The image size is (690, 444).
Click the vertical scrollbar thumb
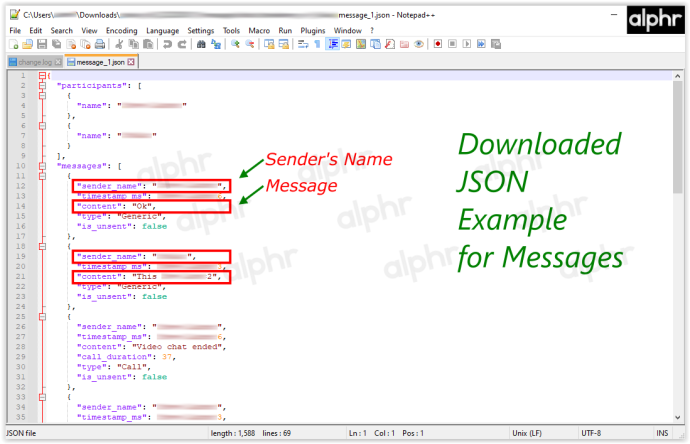678,137
